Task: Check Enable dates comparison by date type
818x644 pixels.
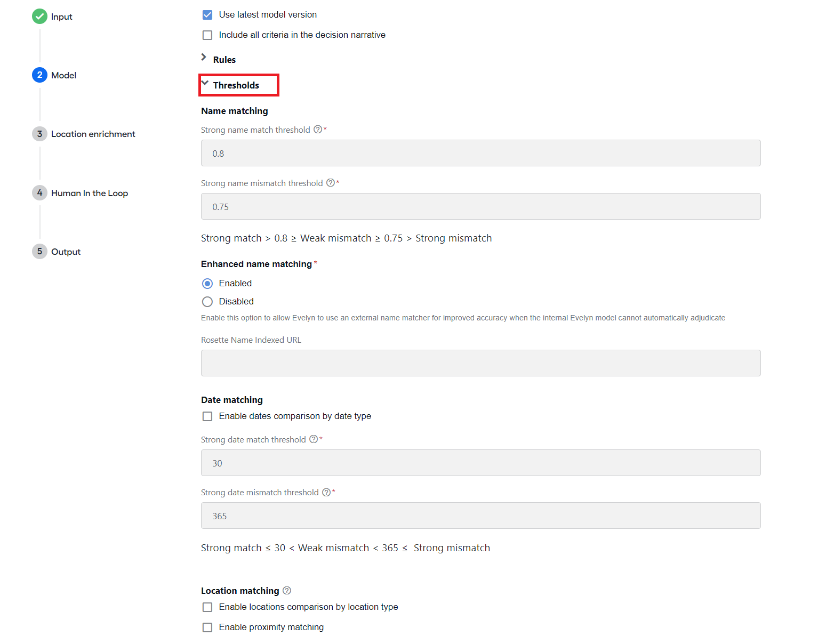Action: tap(207, 416)
